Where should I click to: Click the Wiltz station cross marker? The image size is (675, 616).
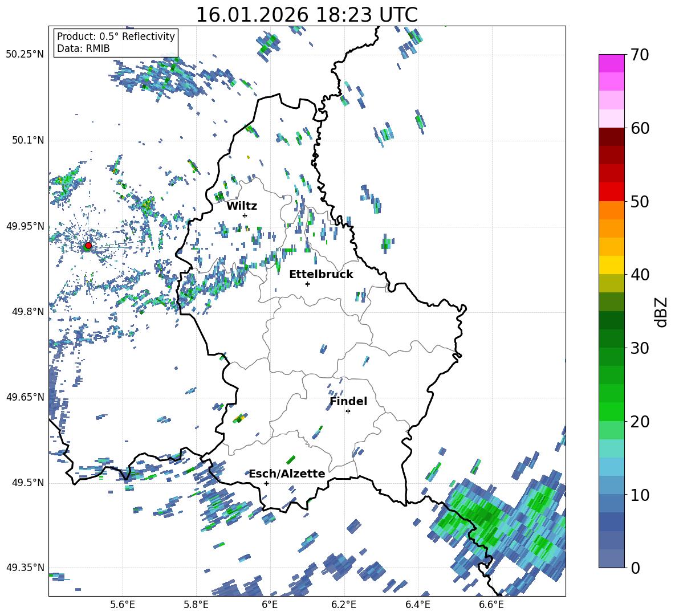click(x=245, y=215)
